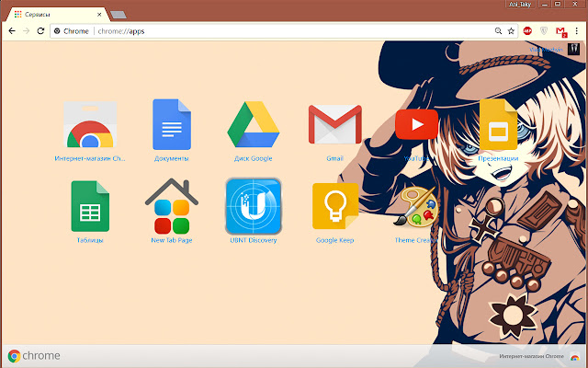
Task: Click the Ani_Taky profile button in title bar
Action: pos(520,4)
